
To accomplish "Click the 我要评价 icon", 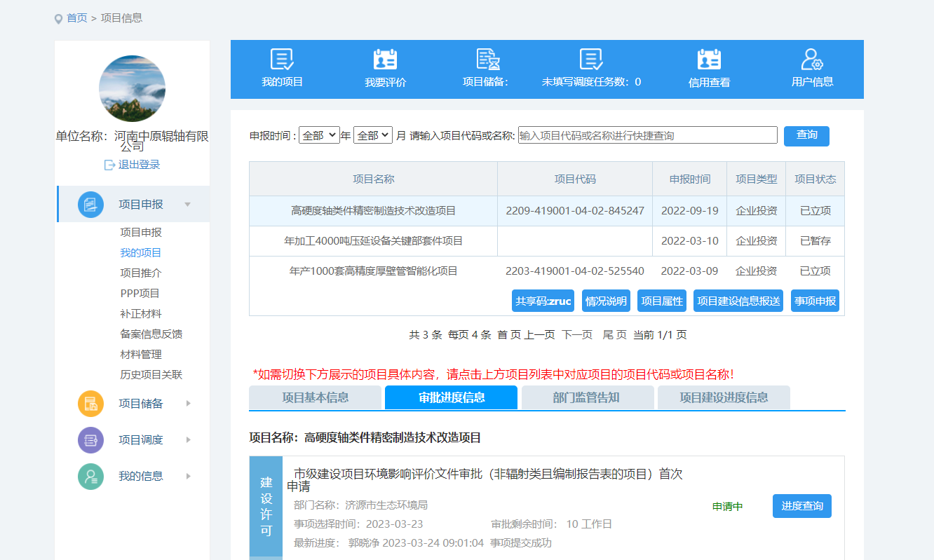I will click(385, 60).
